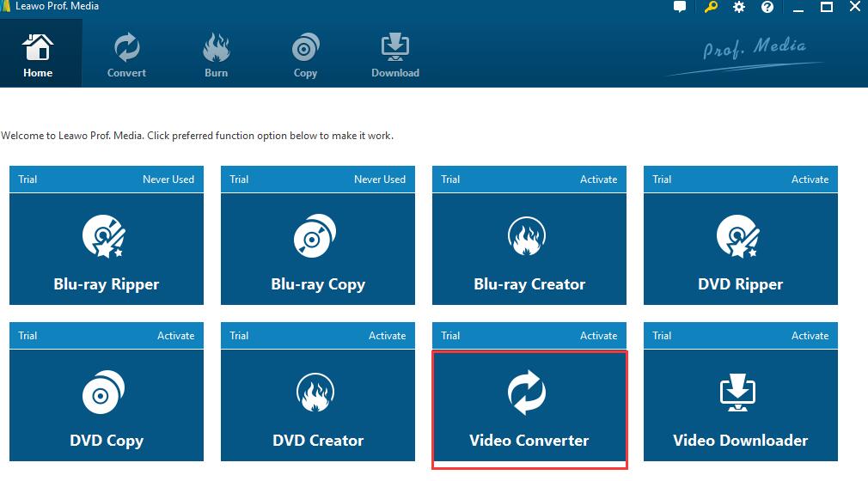Click the Blu-ray Ripper disc icon
Viewport: 868px width, 481px height.
[x=104, y=236]
